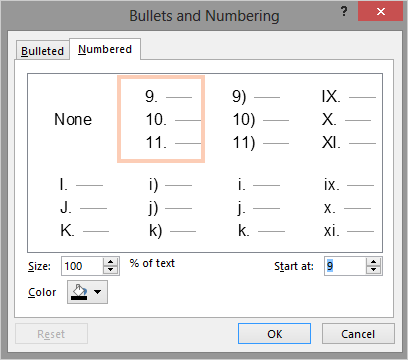Confirm with the OK button
Viewport: 408px width, 360px height.
pyautogui.click(x=274, y=334)
